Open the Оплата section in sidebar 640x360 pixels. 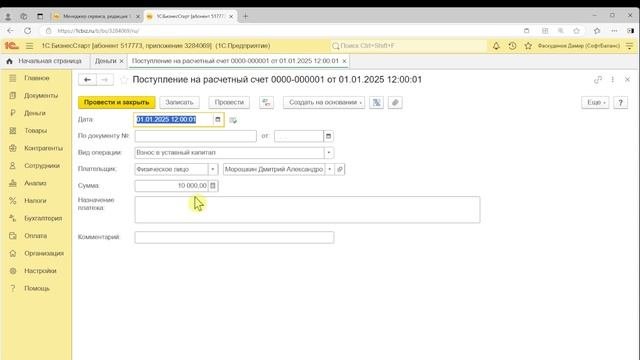pos(36,236)
